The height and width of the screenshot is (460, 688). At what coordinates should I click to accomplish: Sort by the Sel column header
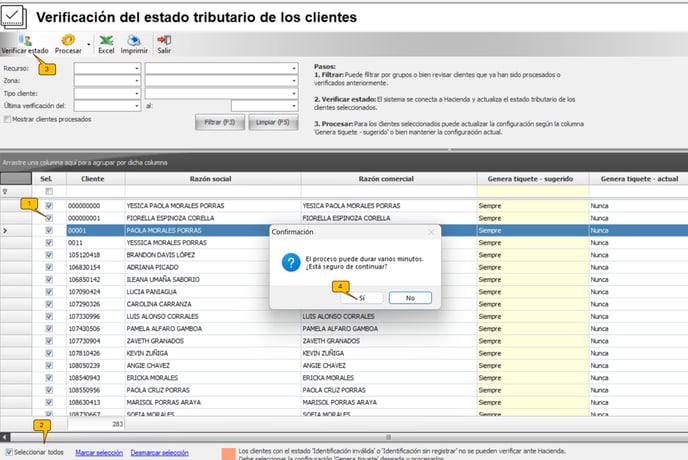pyautogui.click(x=49, y=179)
